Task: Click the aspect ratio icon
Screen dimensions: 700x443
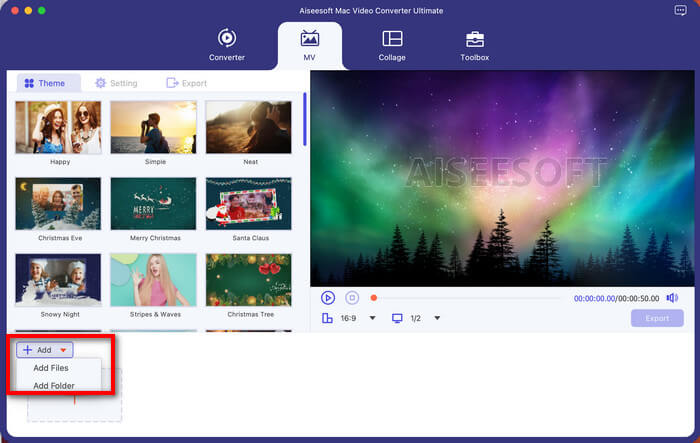Action: (x=327, y=318)
